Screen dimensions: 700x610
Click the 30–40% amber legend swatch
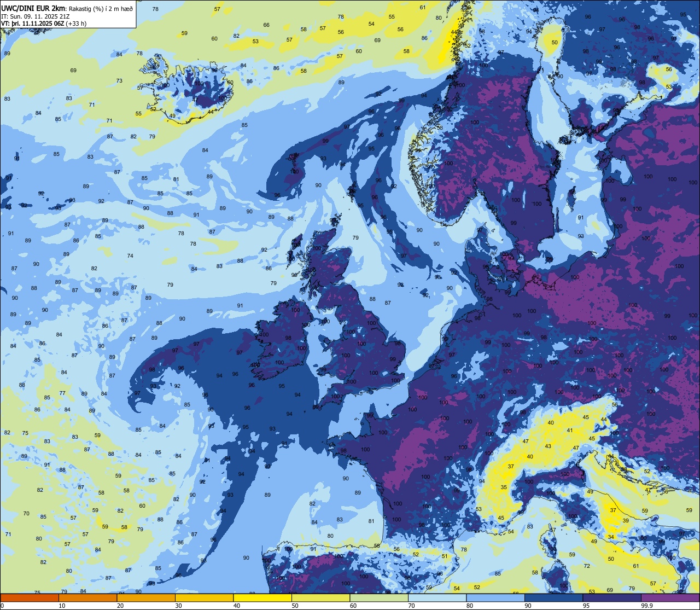(205, 597)
